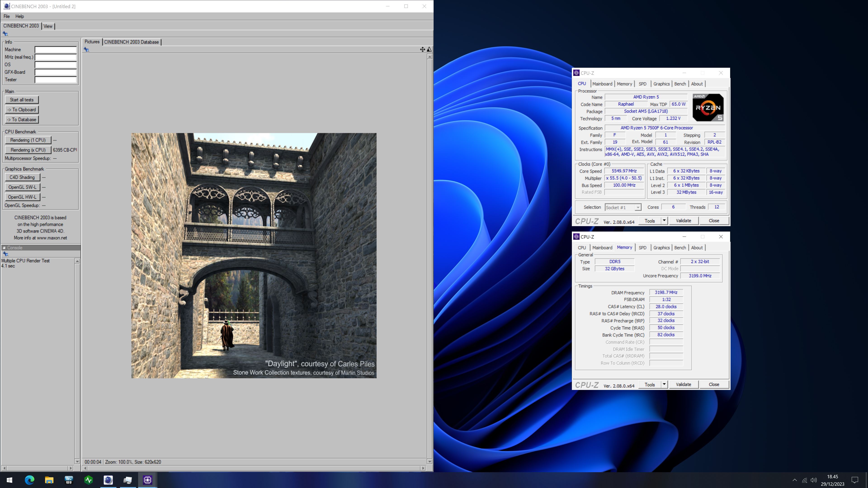This screenshot has height=488, width=868.
Task: Open Graphics tab in lower CPU-Z
Action: [x=661, y=248]
